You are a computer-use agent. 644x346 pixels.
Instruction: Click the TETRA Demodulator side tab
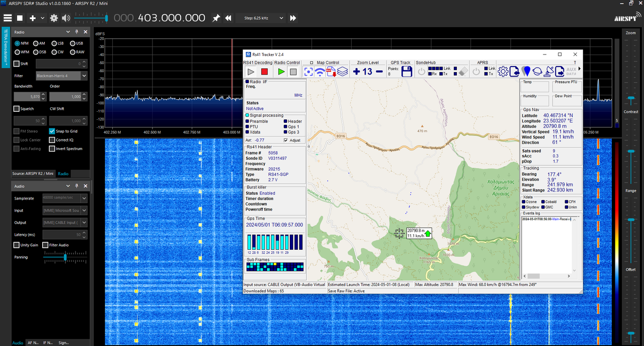6,48
